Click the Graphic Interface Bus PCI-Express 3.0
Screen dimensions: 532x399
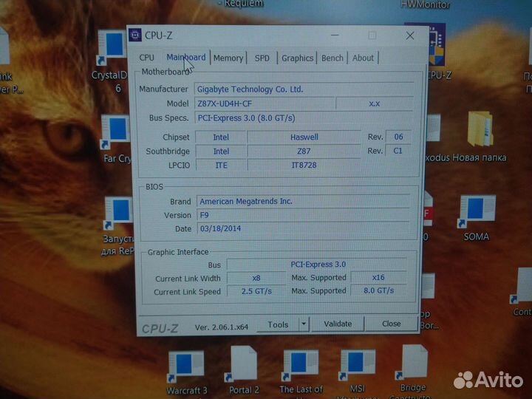(x=318, y=265)
